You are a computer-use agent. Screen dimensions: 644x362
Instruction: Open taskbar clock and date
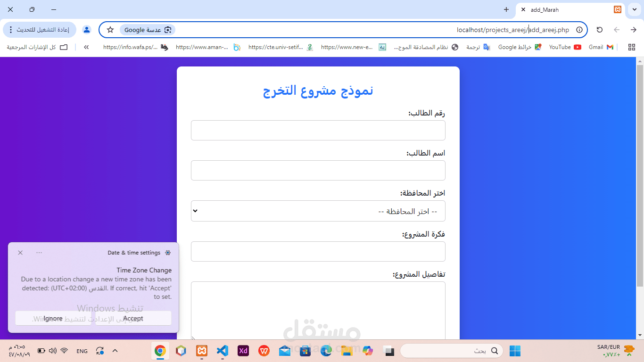pyautogui.click(x=19, y=351)
